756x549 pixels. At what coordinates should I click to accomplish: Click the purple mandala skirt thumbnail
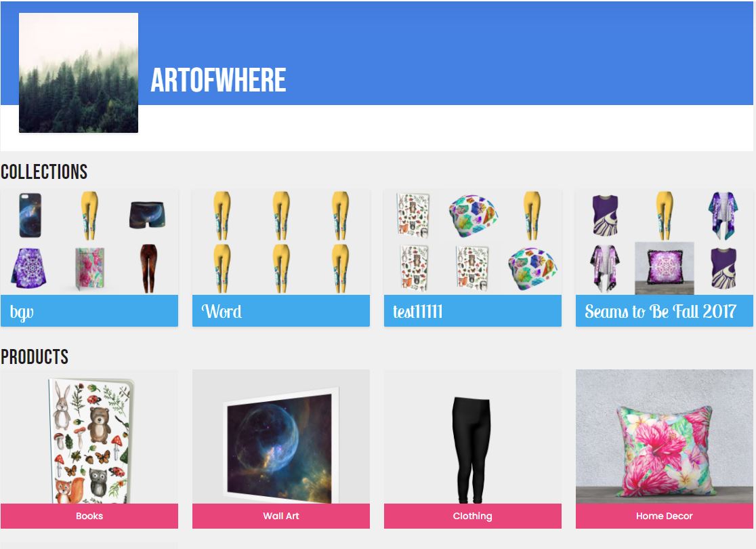[29, 268]
